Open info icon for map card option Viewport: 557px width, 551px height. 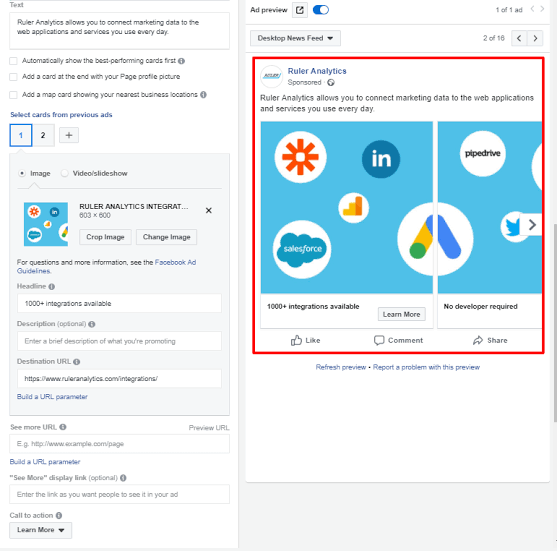(203, 94)
